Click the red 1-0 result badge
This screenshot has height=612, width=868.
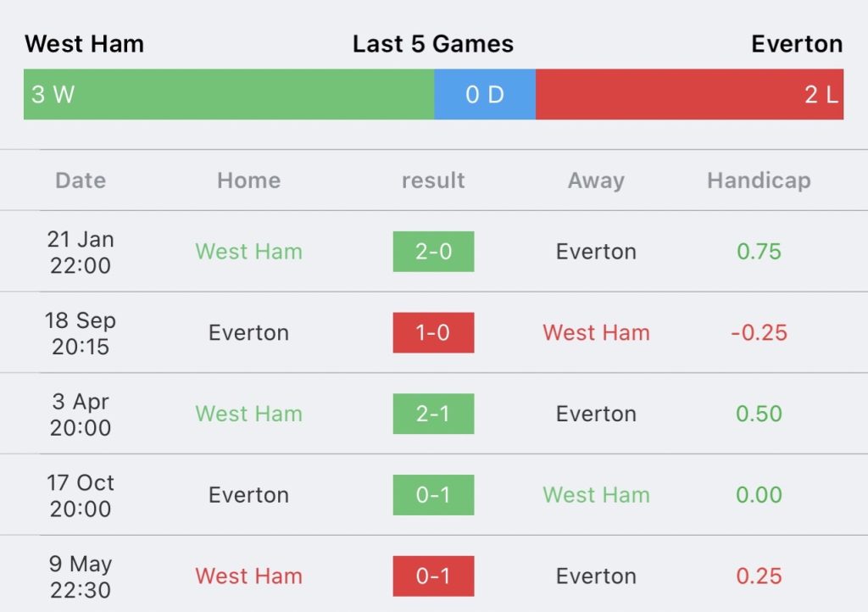433,332
